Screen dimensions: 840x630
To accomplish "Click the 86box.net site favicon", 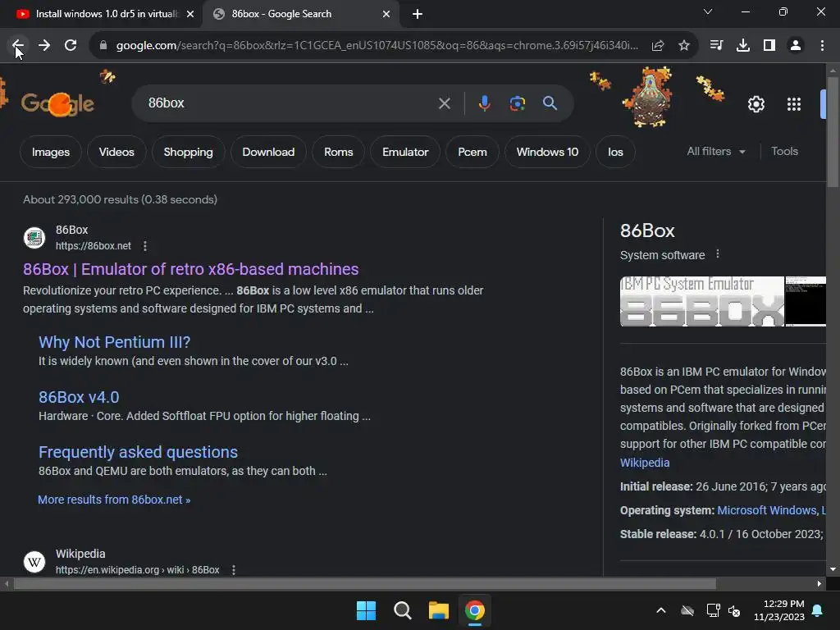I will point(34,238).
